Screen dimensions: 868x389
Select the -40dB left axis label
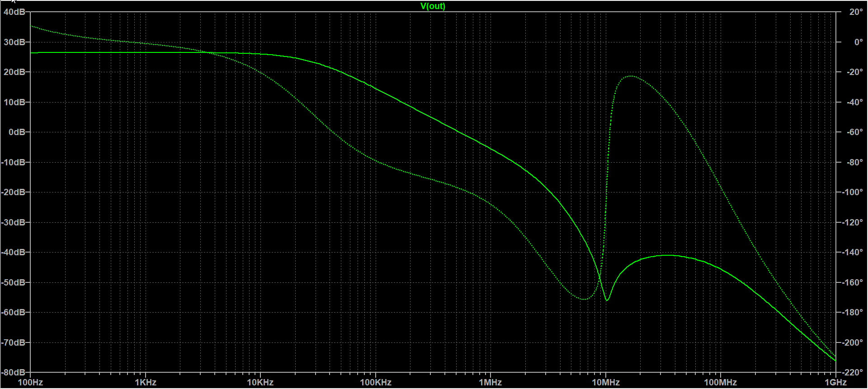tap(13, 252)
